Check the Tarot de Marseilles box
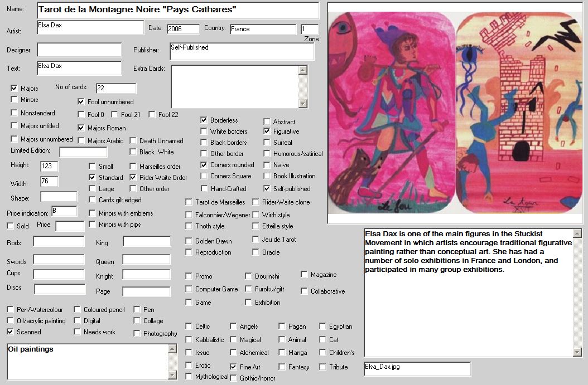 pyautogui.click(x=189, y=202)
